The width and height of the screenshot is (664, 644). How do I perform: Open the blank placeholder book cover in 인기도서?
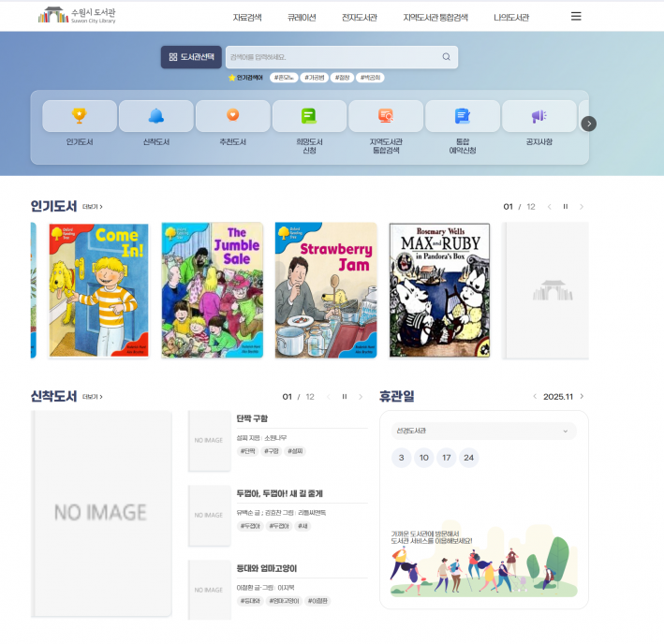[x=546, y=290]
